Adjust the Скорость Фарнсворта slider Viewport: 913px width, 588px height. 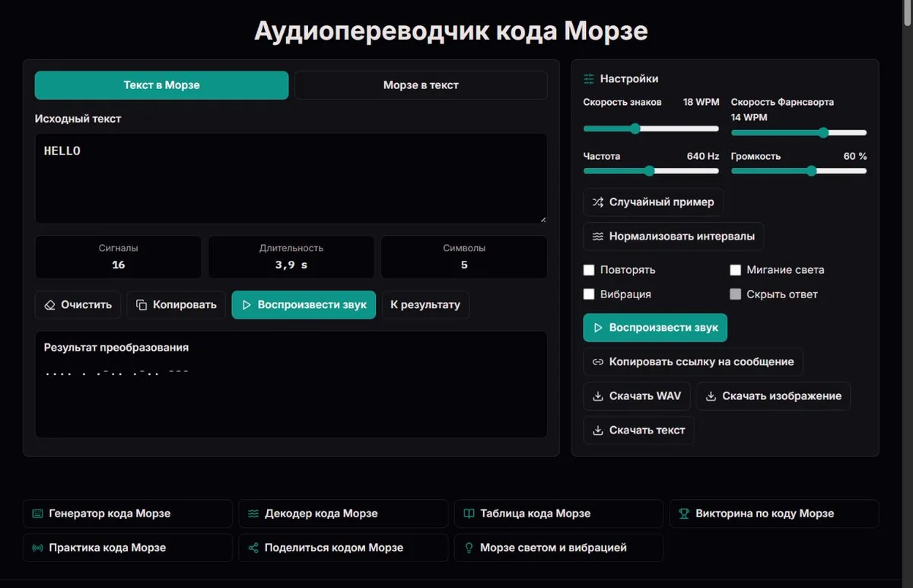tap(799, 132)
